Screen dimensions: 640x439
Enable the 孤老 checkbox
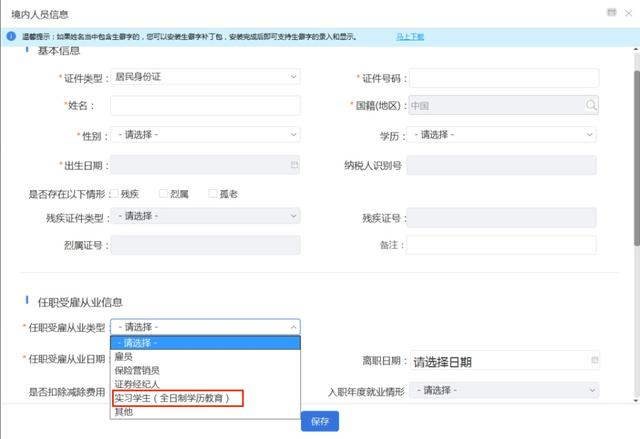pos(213,193)
